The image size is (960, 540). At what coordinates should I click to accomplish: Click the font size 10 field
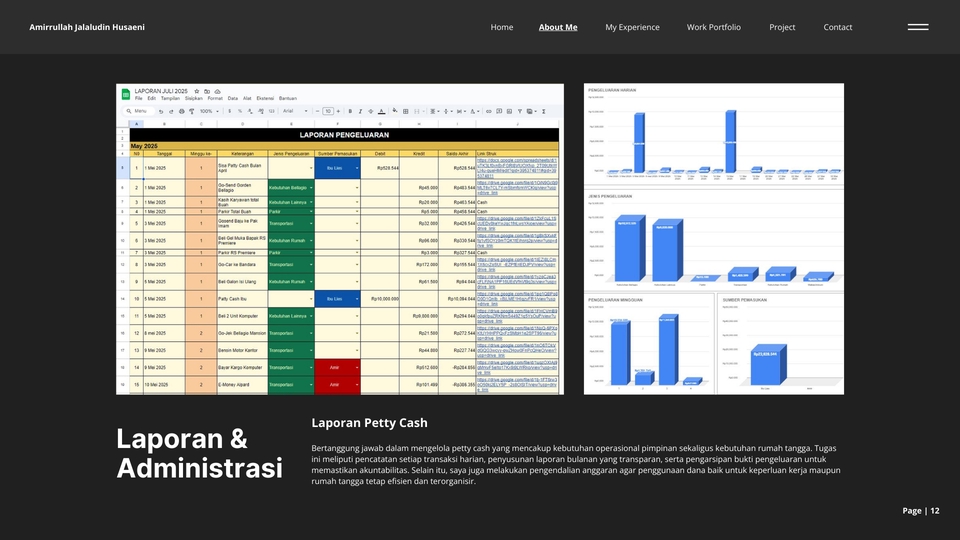(328, 111)
